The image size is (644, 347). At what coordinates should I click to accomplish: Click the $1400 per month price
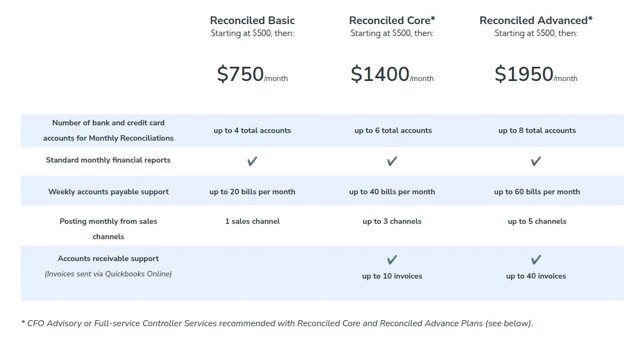[x=392, y=74]
